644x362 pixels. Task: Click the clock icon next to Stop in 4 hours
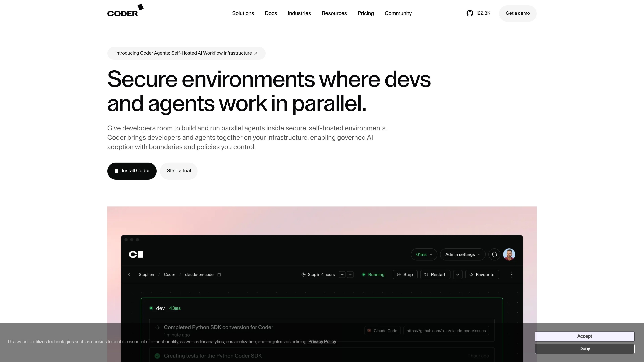click(304, 275)
